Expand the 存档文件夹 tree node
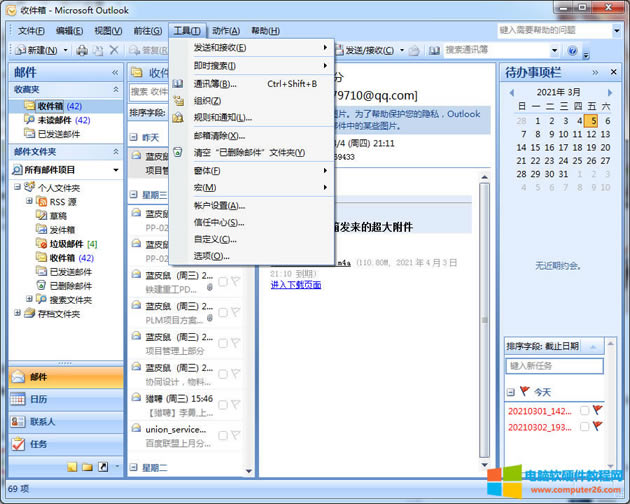 (17, 313)
